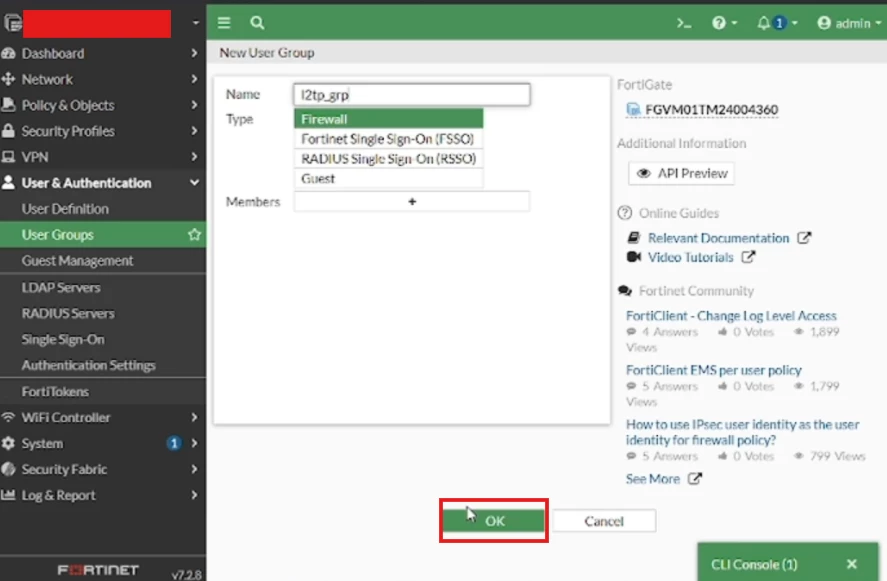Click the camera icon beside Video Tutorials
The height and width of the screenshot is (581, 887).
(x=634, y=257)
